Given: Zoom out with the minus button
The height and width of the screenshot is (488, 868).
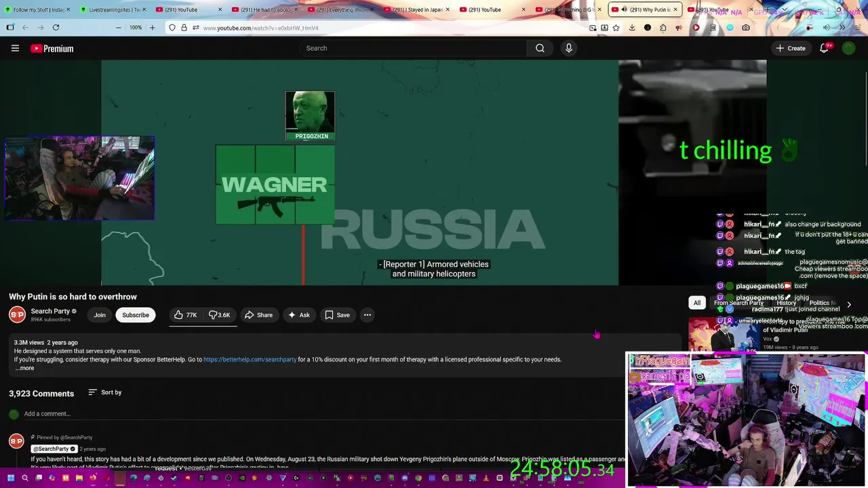Looking at the screenshot, I should coord(119,28).
